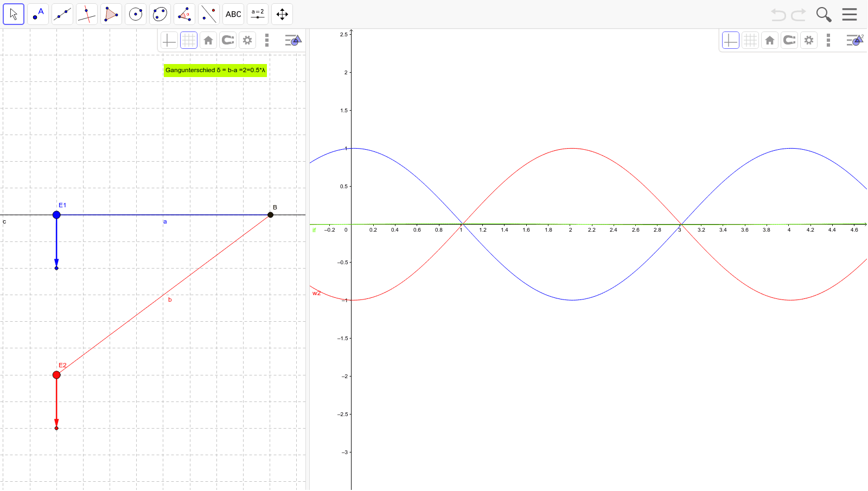Screen dimensions: 868x491
Task: Click line label c at left edge
Action: coord(4,222)
